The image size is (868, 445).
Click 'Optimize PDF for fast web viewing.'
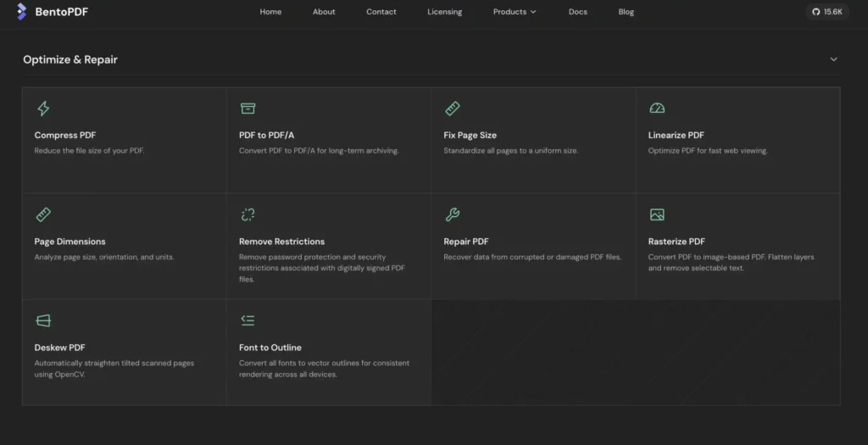708,151
